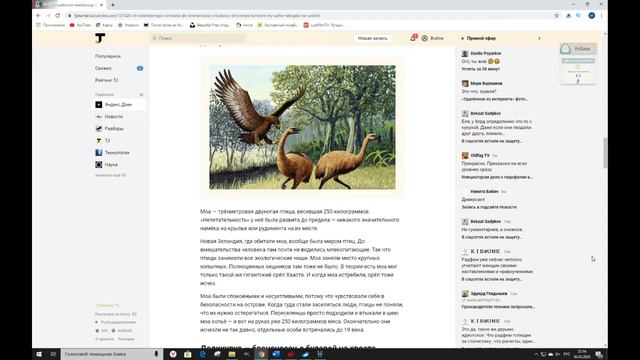The height and width of the screenshot is (360, 640).
Task: Show hidden system tray icons
Action: pos(536,354)
